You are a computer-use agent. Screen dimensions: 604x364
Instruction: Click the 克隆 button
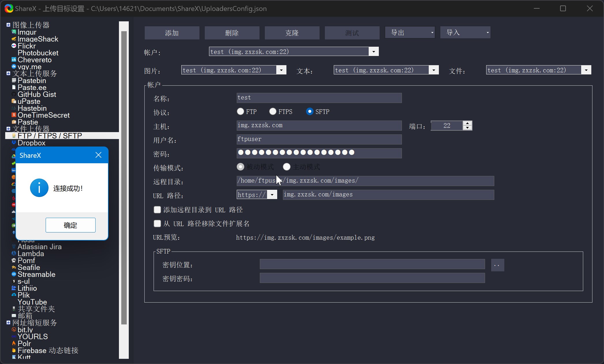click(292, 33)
